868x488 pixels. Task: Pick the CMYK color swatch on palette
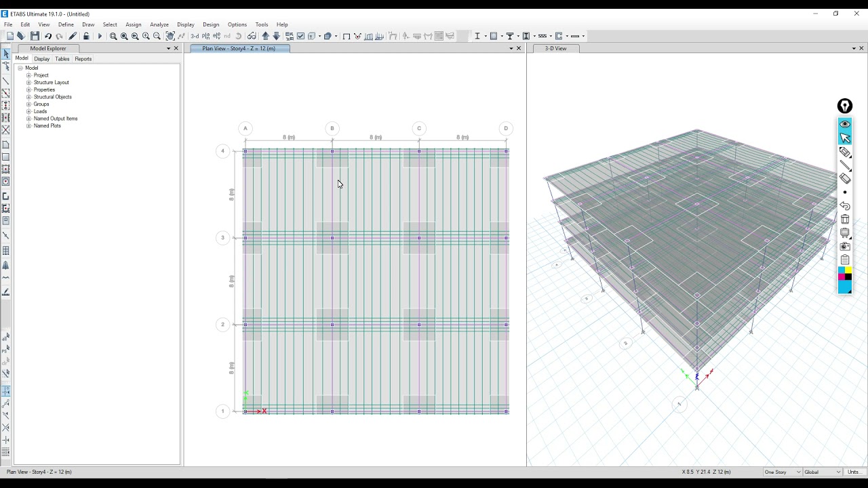(845, 273)
